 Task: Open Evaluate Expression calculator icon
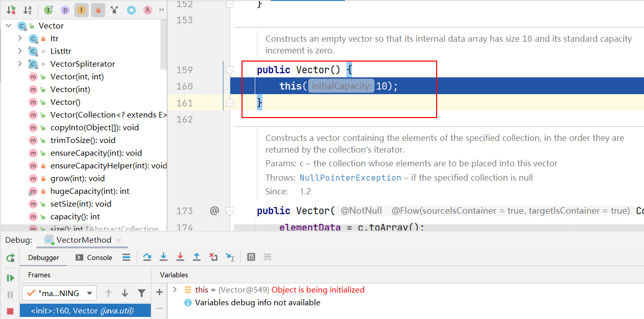pos(251,257)
